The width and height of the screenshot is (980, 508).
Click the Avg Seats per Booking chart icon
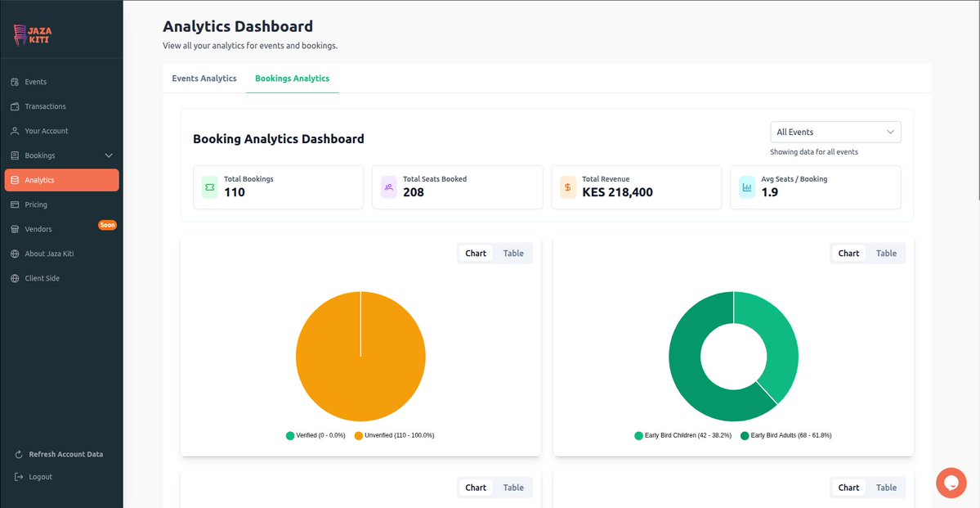(747, 187)
